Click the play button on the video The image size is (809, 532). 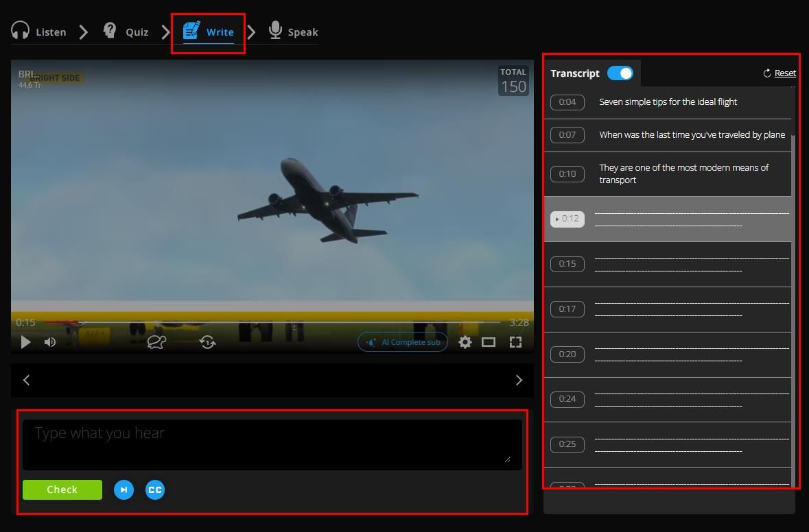[x=25, y=342]
